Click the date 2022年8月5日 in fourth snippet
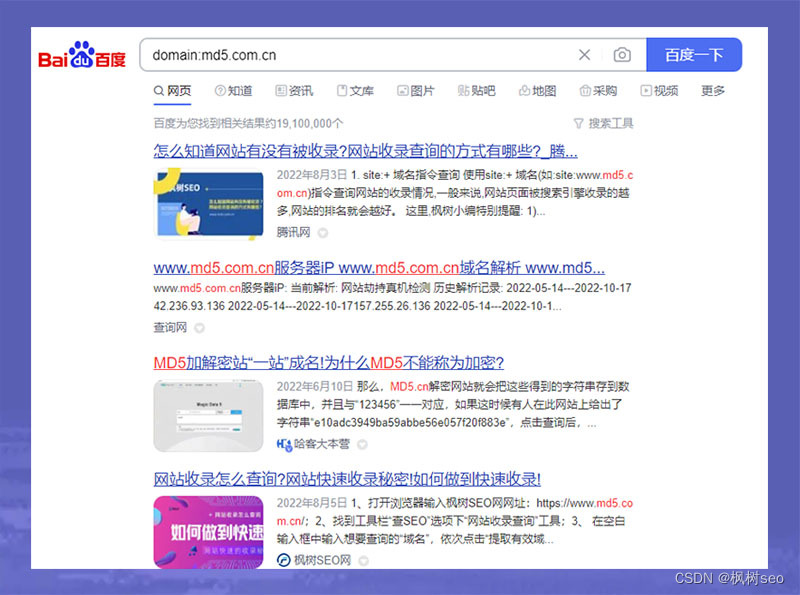 [312, 503]
